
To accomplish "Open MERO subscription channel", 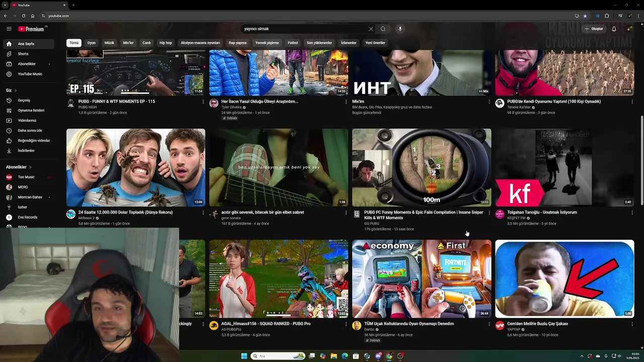I will click(28, 187).
